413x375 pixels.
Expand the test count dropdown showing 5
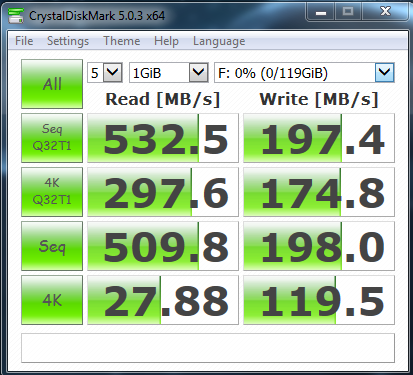(x=105, y=72)
